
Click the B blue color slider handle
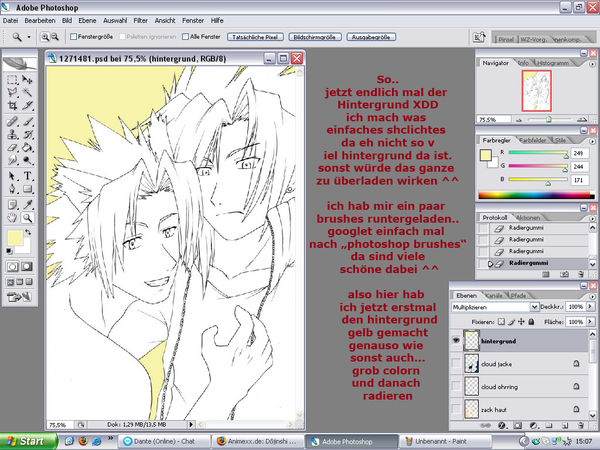[548, 183]
